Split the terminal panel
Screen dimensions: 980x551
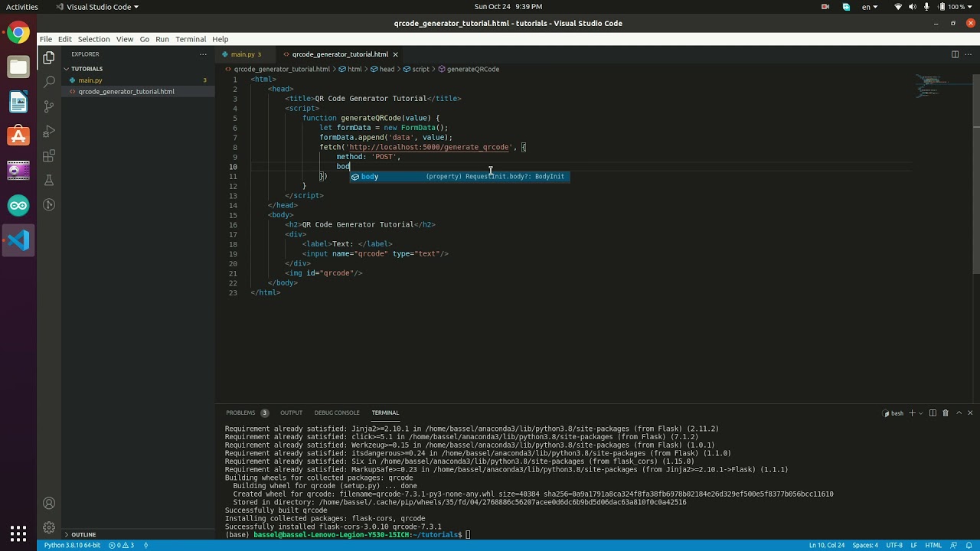click(x=933, y=412)
